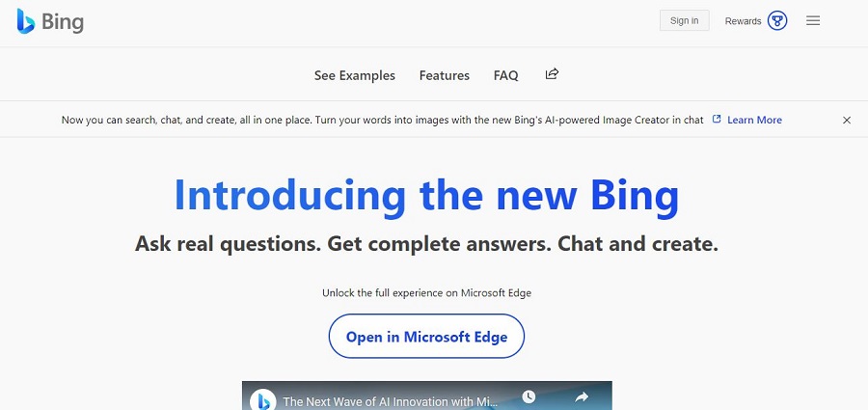
Task: Click the share arrow icon on the video
Action: coord(582,396)
